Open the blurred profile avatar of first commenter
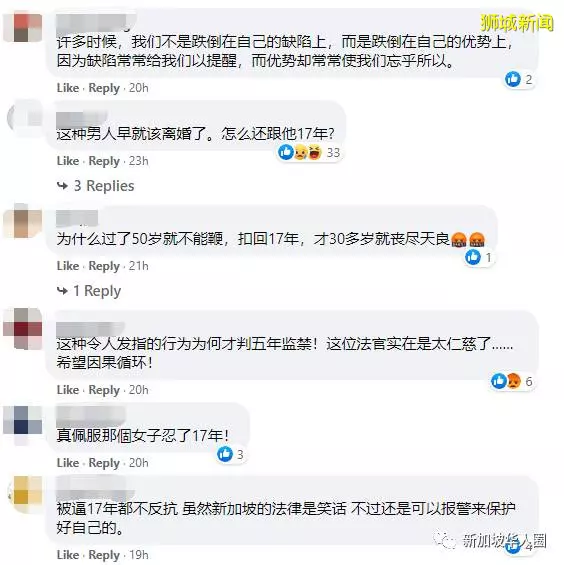The image size is (564, 565). click(x=23, y=27)
